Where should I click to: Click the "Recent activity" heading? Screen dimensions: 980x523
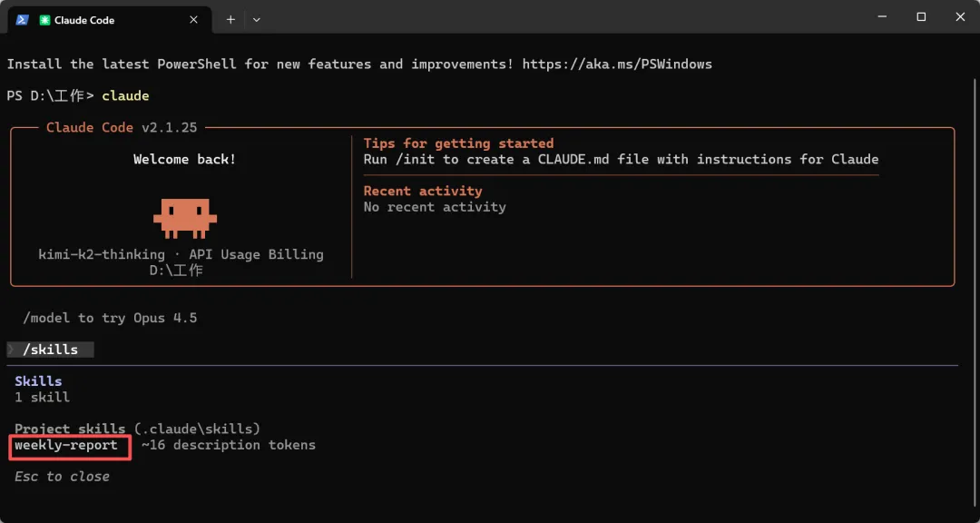[423, 191]
